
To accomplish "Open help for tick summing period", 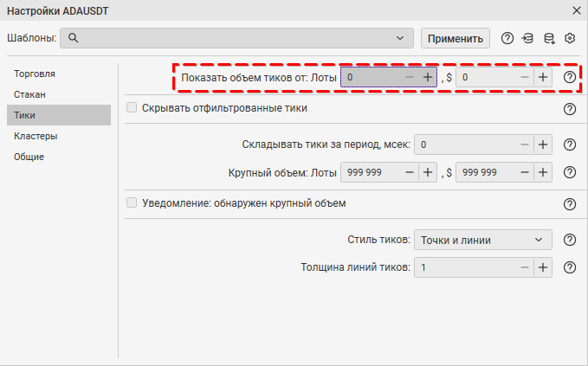I will click(570, 144).
